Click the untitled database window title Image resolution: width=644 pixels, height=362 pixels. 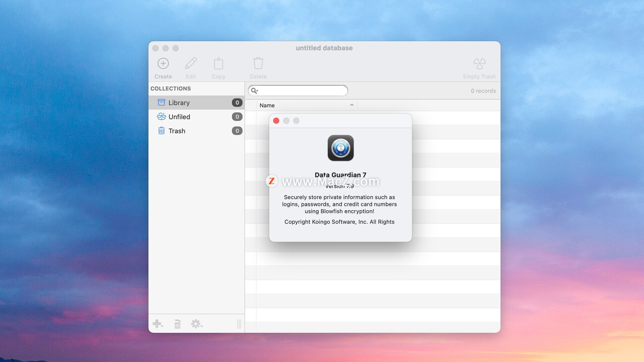pos(324,48)
